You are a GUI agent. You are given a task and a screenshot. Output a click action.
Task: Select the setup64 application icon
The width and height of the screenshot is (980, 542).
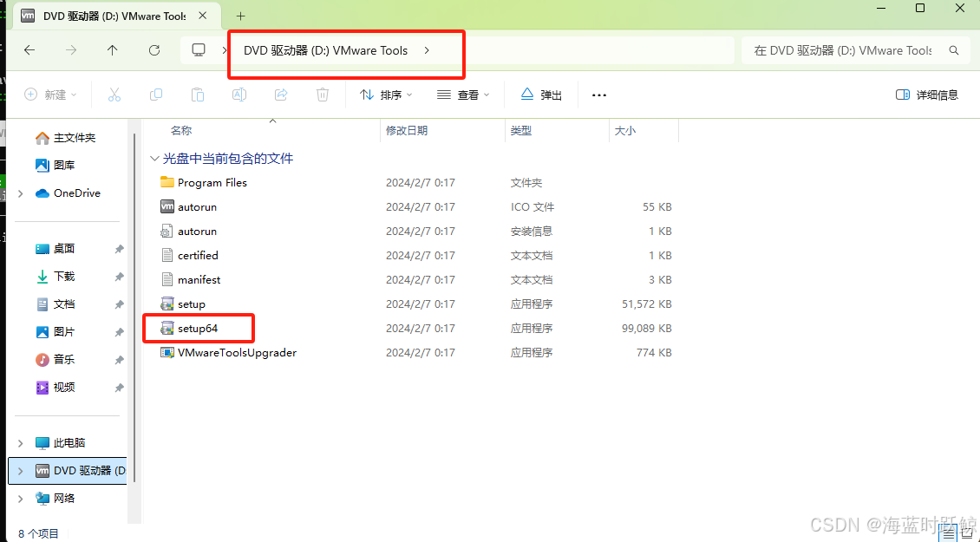(167, 328)
